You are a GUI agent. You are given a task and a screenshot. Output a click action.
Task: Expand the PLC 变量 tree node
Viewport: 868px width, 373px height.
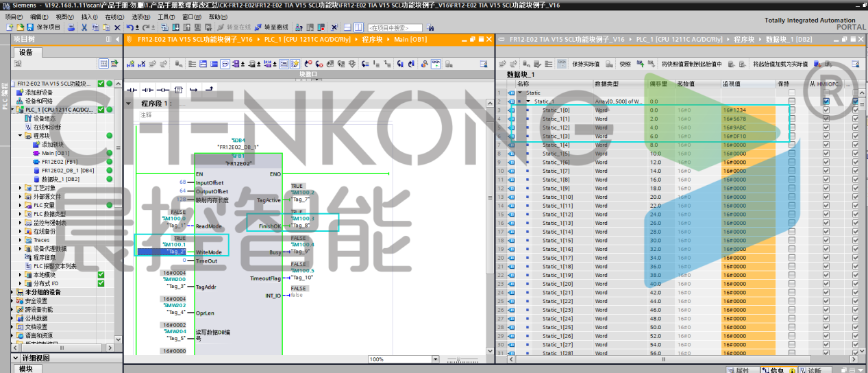coord(20,205)
